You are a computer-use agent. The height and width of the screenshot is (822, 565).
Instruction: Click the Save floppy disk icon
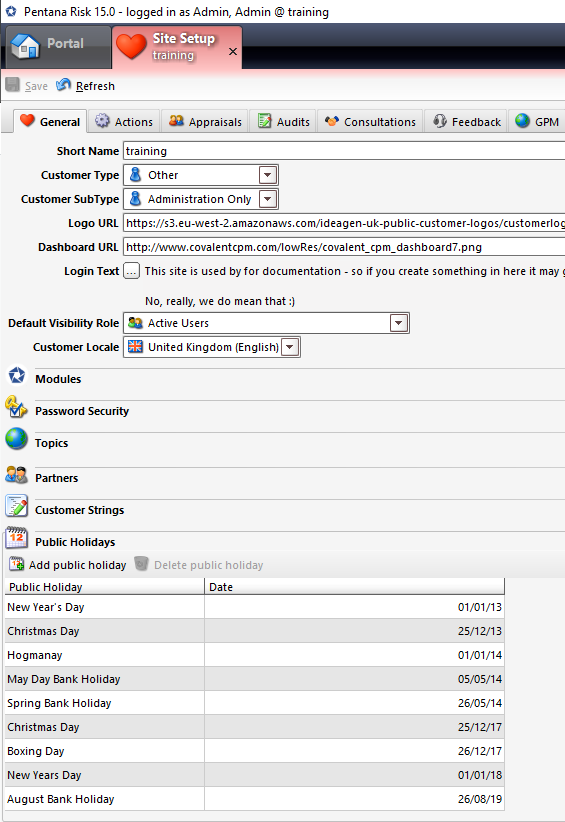click(13, 85)
